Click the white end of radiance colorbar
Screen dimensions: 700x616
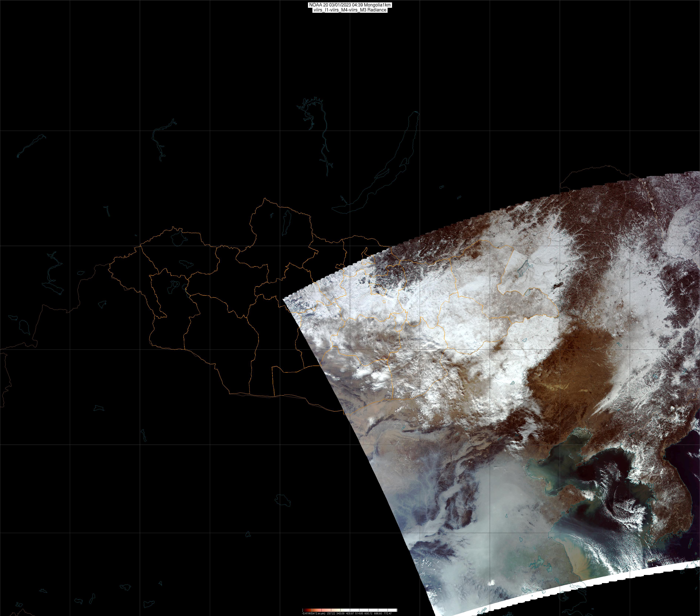point(395,610)
